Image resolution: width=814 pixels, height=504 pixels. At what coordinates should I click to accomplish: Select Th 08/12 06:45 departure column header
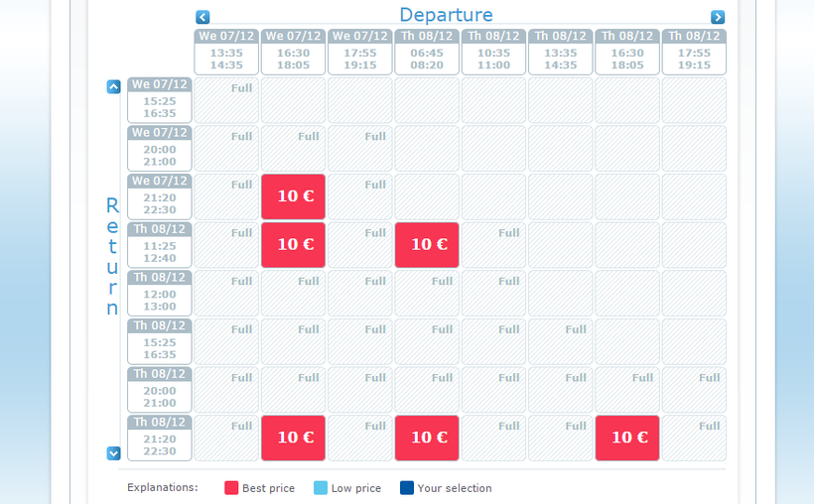pos(427,52)
